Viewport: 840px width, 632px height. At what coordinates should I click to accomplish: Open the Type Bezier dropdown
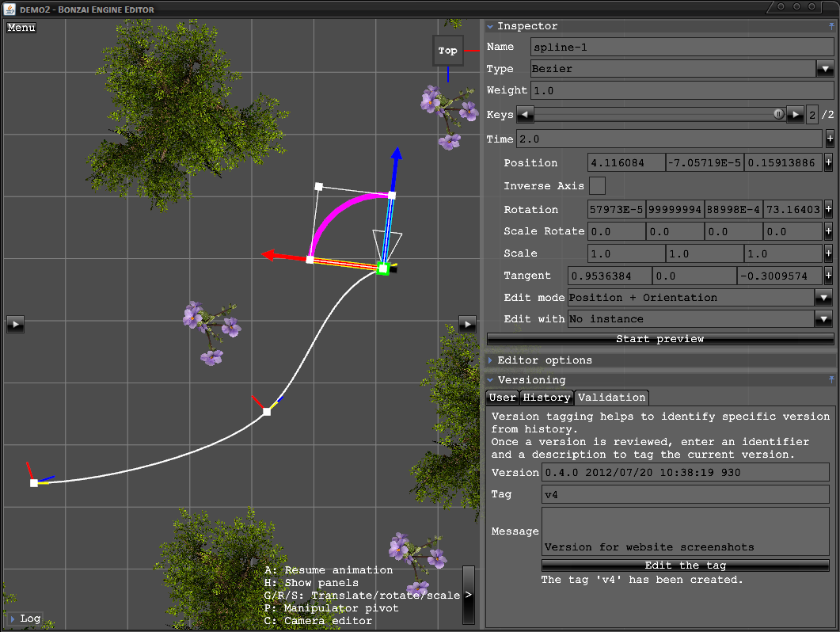(824, 69)
